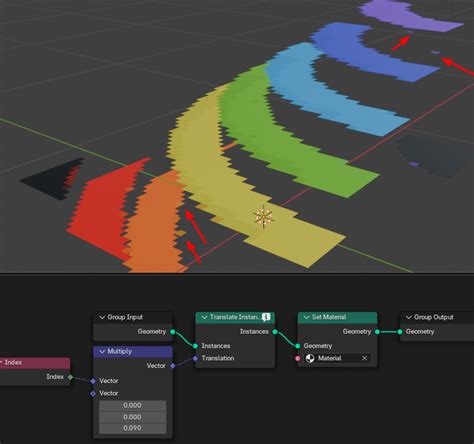
Task: Select the Set Material node title
Action: (329, 317)
